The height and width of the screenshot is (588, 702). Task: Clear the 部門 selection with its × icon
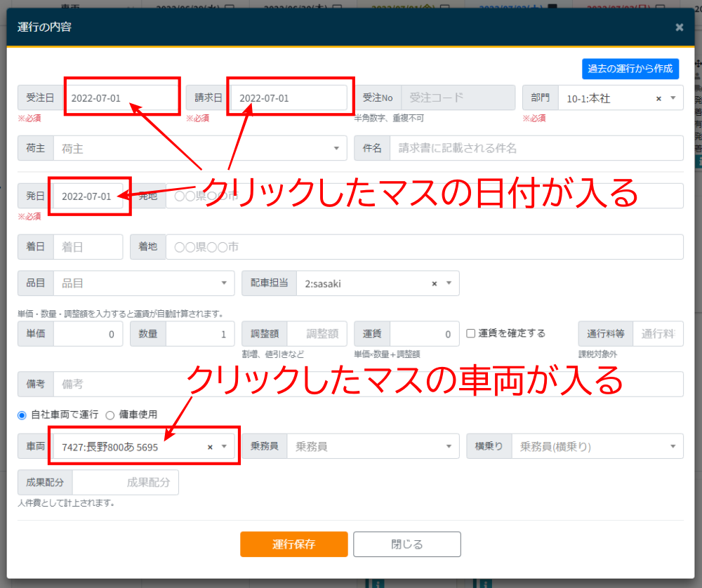pyautogui.click(x=658, y=98)
